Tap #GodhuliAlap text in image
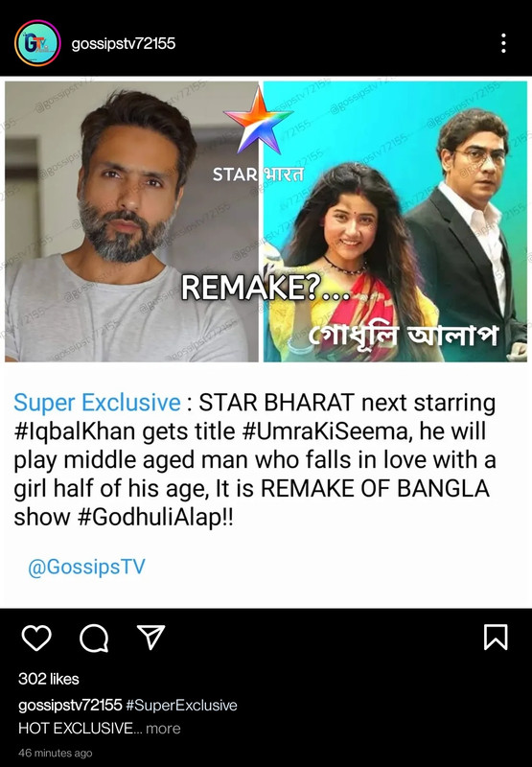 pyautogui.click(x=155, y=518)
